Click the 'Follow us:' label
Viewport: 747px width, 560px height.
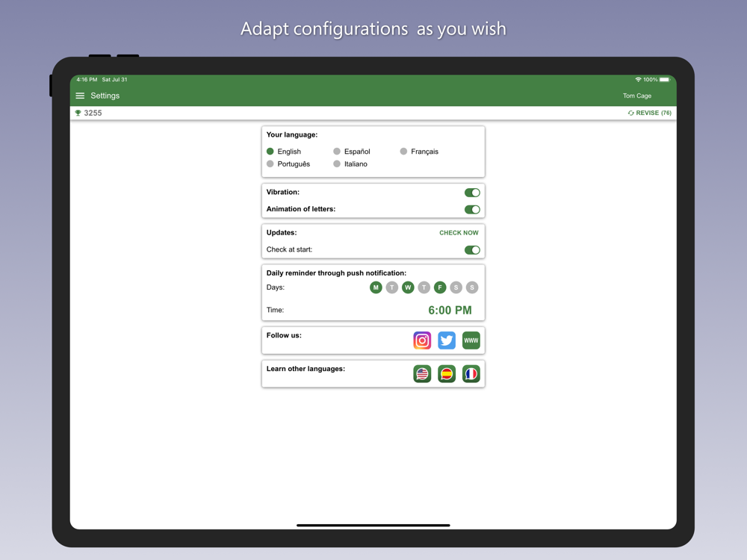[x=283, y=335]
